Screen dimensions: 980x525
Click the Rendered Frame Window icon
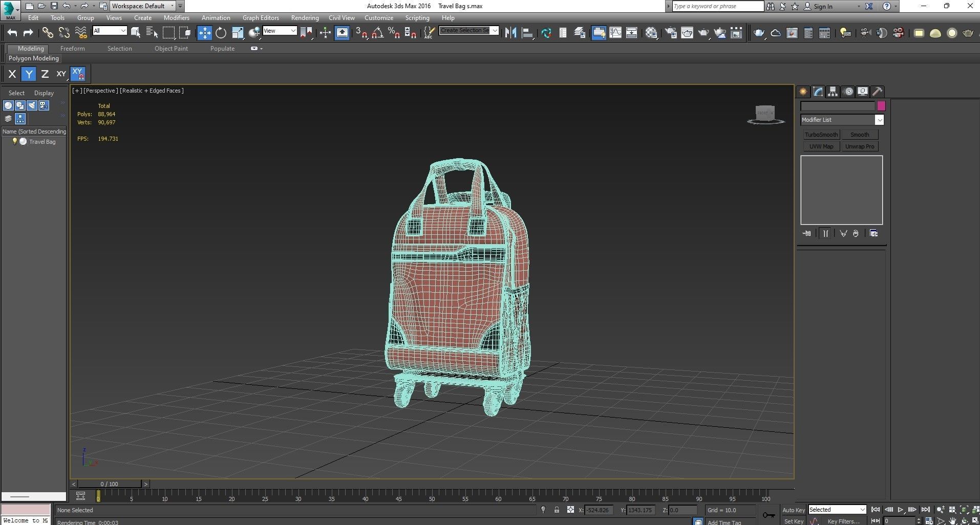(x=687, y=33)
